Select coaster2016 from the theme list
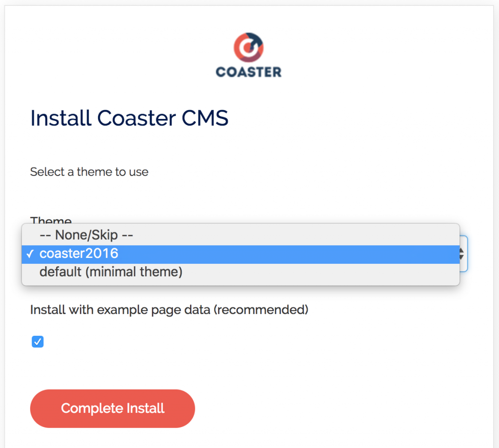The image size is (499, 448). point(79,253)
